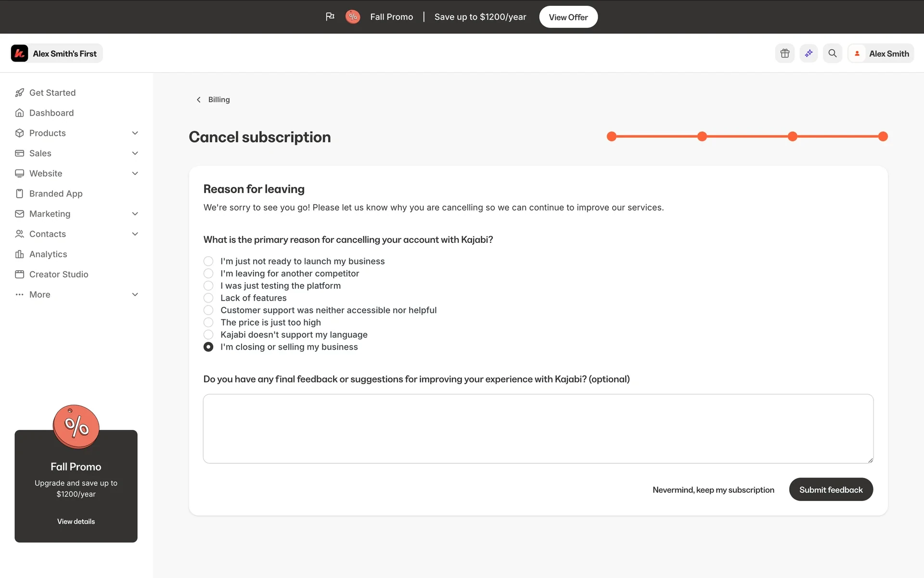
Task: Open the AI sparkle assistant icon
Action: [809, 53]
